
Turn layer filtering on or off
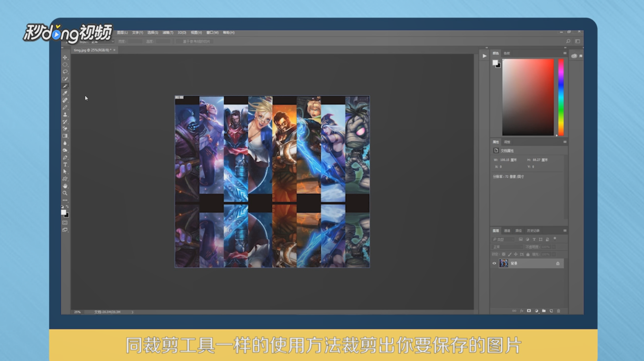555,239
